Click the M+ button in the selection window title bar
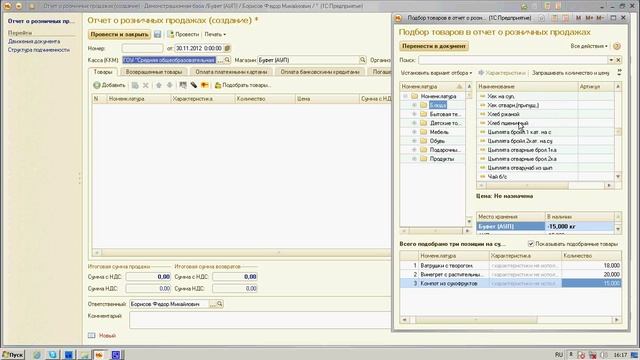 589,18
